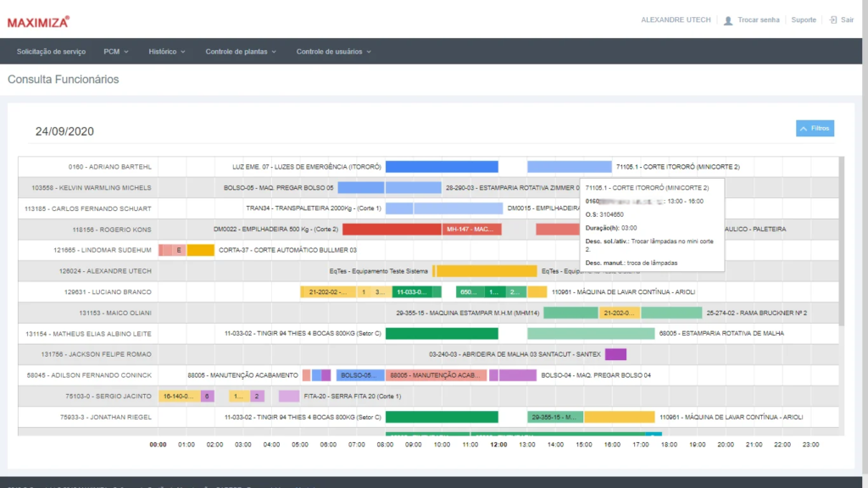Go to Solicitação de serviço
The width and height of the screenshot is (868, 488).
[51, 52]
